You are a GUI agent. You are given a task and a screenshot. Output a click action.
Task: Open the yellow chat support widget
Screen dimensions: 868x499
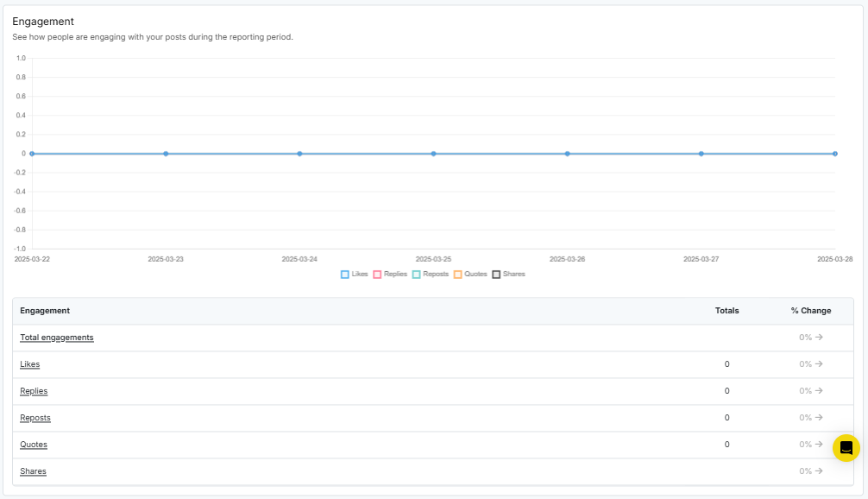[x=846, y=448]
